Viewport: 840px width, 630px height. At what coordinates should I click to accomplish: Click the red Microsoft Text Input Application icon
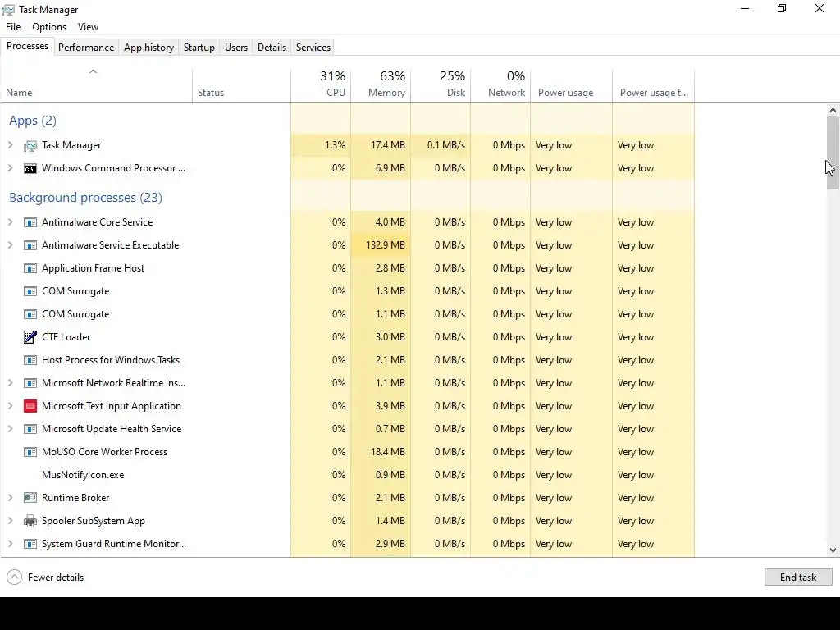point(30,406)
